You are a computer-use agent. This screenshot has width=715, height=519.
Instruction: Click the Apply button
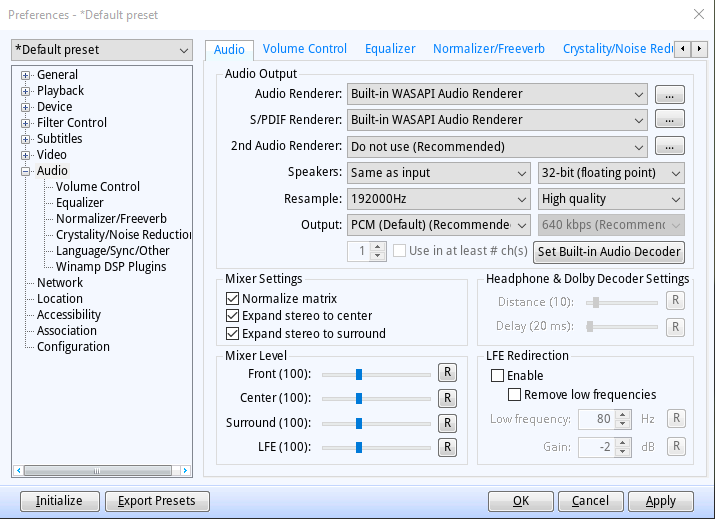point(661,501)
